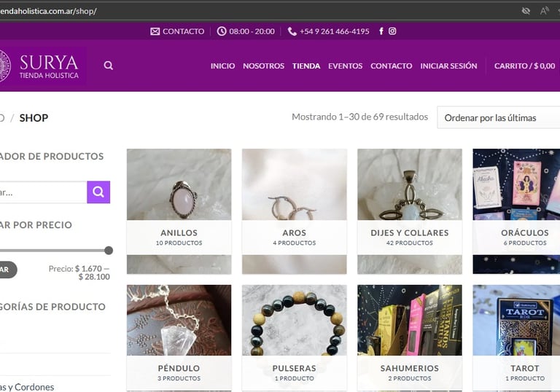This screenshot has height=392, width=560.
Task: Open the Instagram profile icon
Action: point(392,31)
